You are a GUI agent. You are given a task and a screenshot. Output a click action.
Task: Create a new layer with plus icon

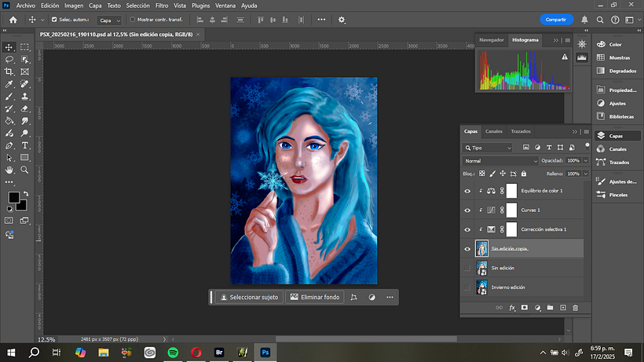[x=562, y=308]
